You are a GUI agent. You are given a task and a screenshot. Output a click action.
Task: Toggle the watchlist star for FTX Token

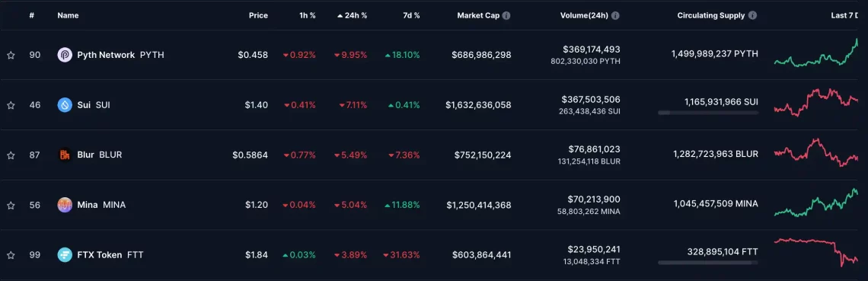[11, 255]
